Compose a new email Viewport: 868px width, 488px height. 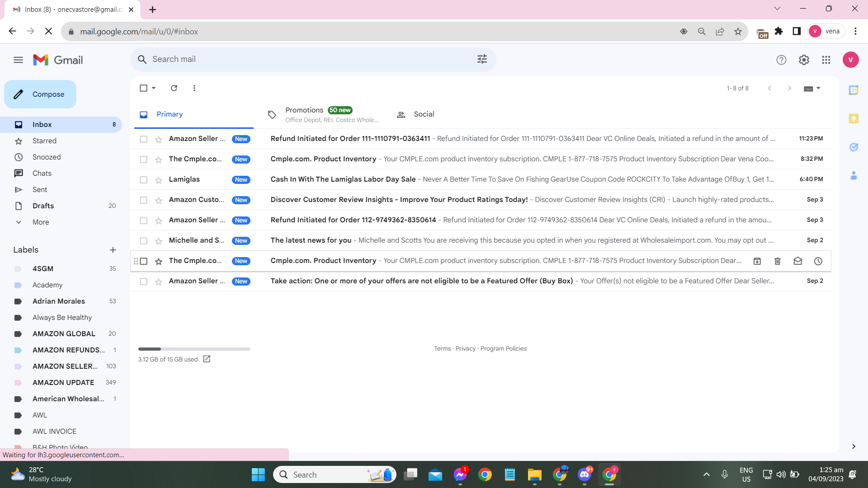[40, 94]
